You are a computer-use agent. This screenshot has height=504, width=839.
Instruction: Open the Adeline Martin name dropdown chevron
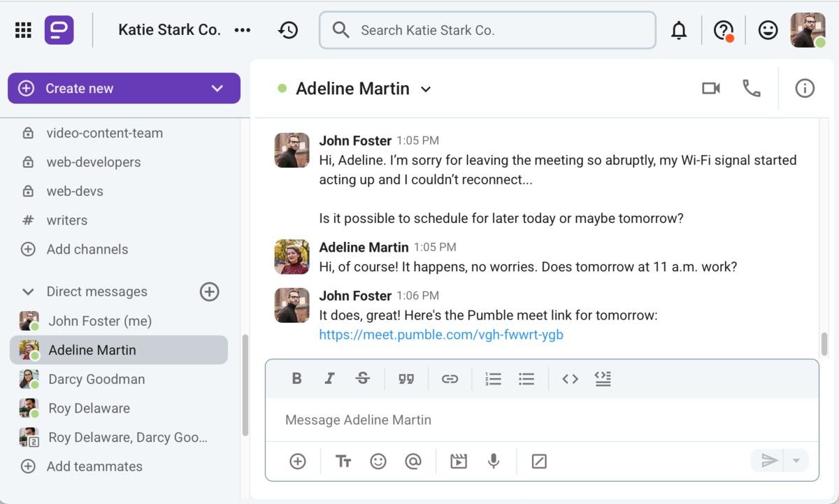point(426,89)
